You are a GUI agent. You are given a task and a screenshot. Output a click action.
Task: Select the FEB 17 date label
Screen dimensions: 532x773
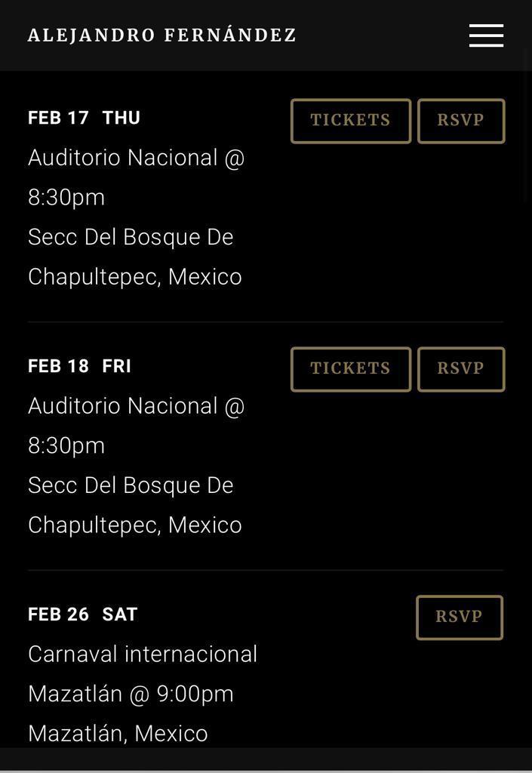(58, 118)
